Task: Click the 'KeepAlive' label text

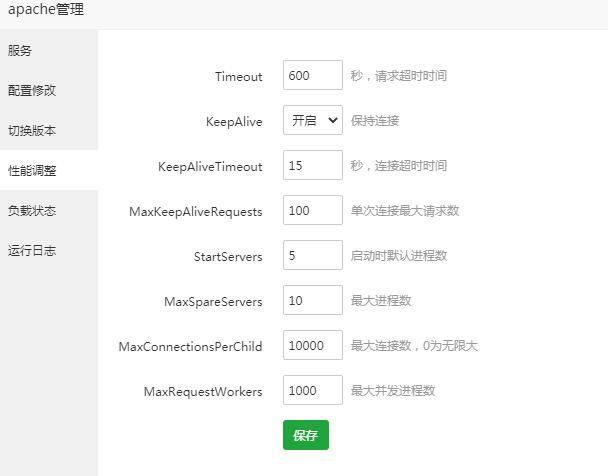Action: (234, 122)
